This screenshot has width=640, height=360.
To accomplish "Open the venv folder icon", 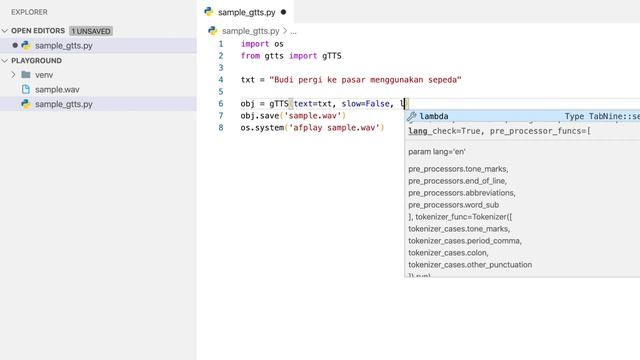I will point(26,75).
